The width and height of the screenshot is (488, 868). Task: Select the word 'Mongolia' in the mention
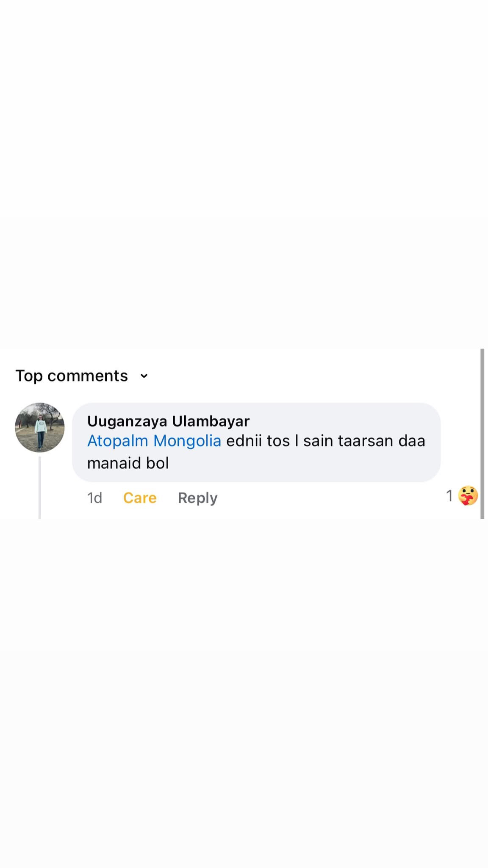click(x=187, y=441)
